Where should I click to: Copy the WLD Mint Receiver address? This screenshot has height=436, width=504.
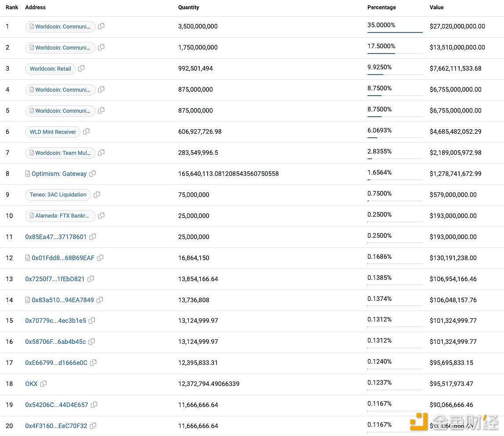click(86, 132)
